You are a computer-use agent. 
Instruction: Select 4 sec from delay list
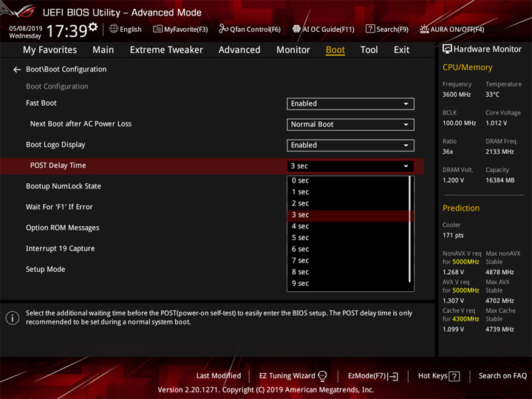tap(348, 226)
